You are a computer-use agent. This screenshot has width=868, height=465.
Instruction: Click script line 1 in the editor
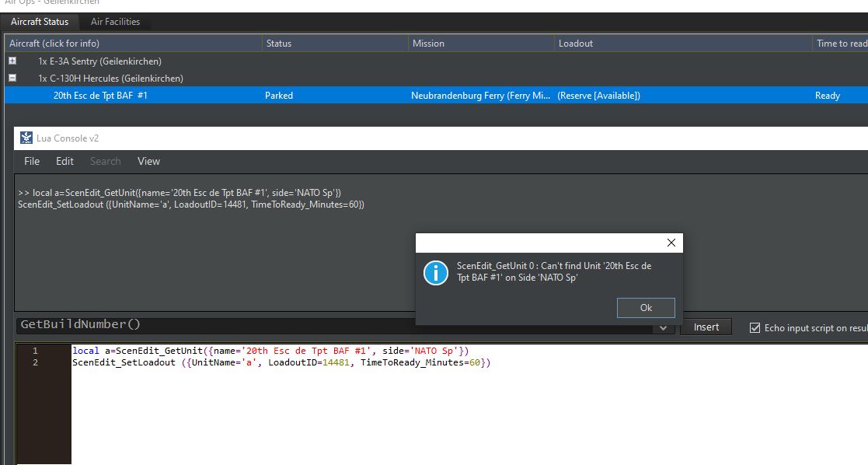(270, 351)
